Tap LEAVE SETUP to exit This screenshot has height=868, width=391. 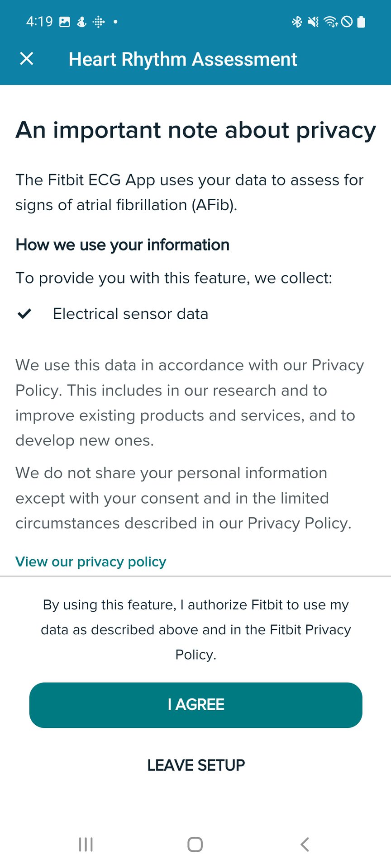point(195,765)
